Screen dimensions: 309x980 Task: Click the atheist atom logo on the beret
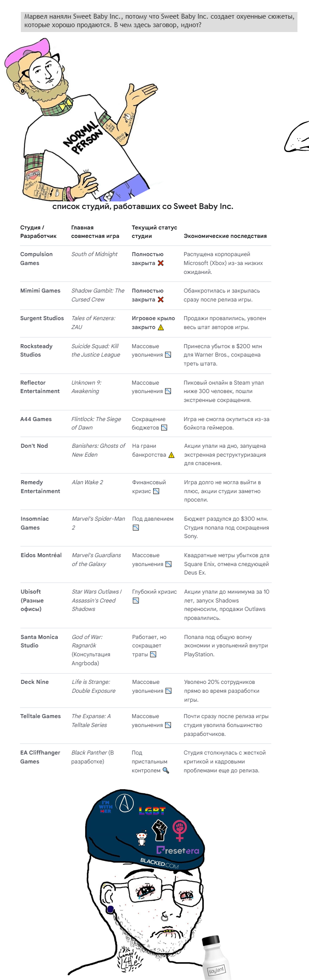[x=125, y=803]
